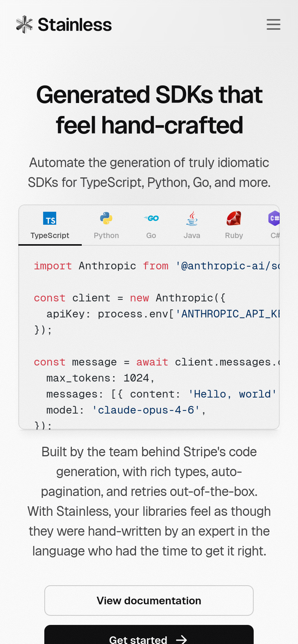Screen dimensions: 298x644
Task: Open the hamburger navigation menu
Action: pyautogui.click(x=274, y=24)
